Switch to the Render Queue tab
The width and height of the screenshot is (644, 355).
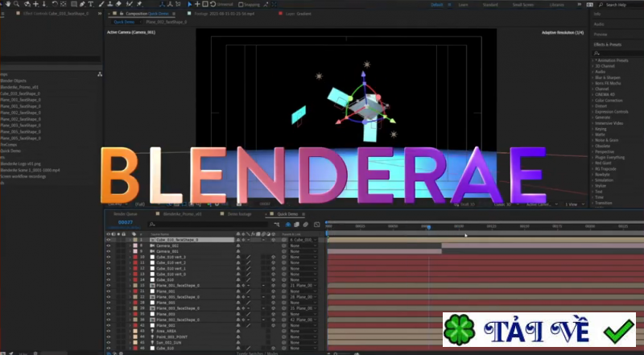[x=126, y=214]
